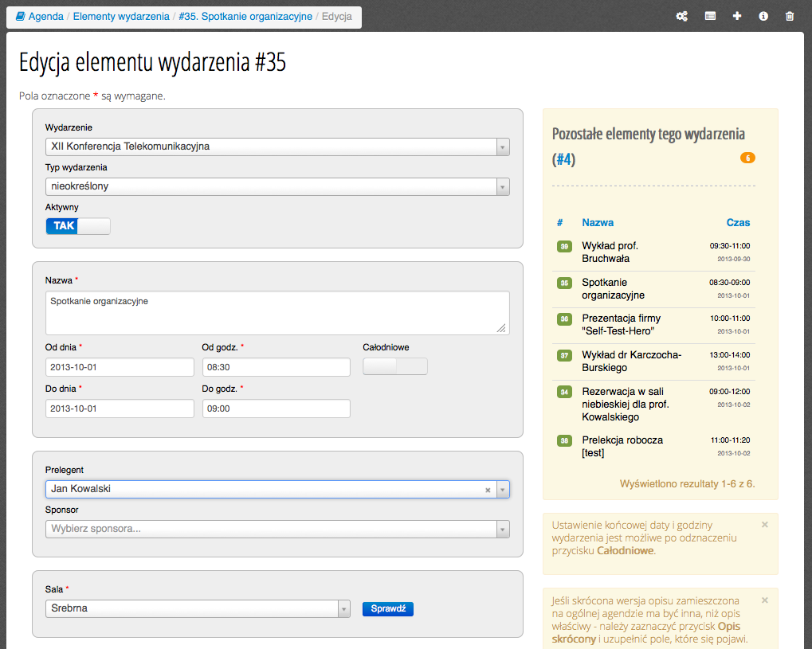Viewport: 812px width, 649px height.
Task: Click the Nazwa textarea resize handle
Action: coord(501,328)
